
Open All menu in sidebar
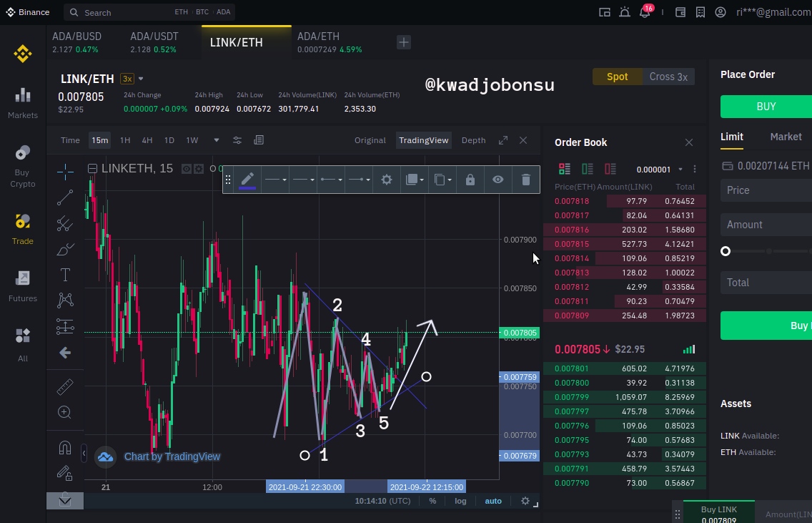click(23, 345)
